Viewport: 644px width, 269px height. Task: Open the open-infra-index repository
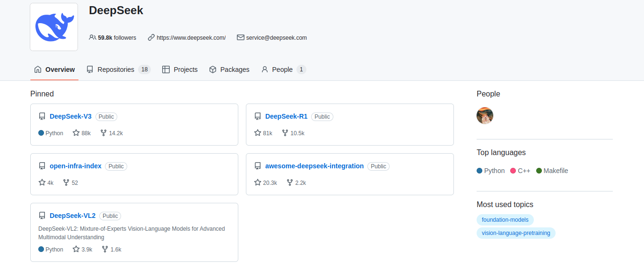76,166
